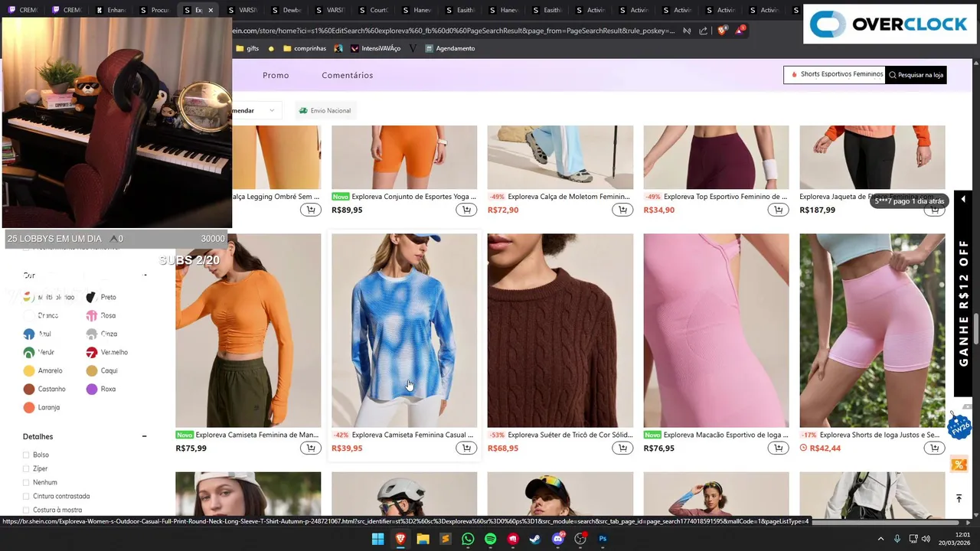
Task: Open the Windows Start menu
Action: 377,539
